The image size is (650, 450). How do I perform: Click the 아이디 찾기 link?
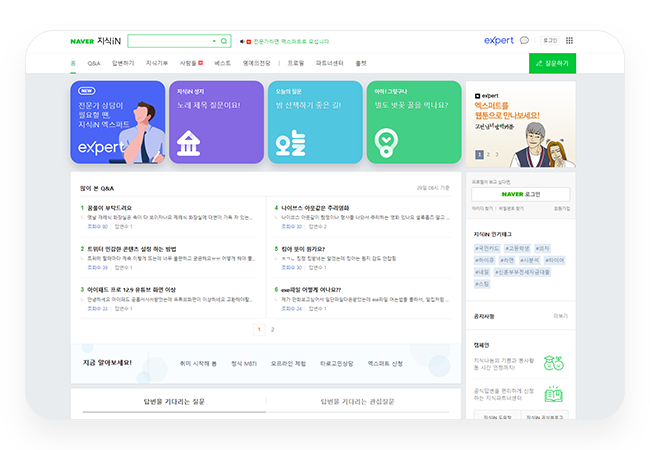click(x=482, y=208)
